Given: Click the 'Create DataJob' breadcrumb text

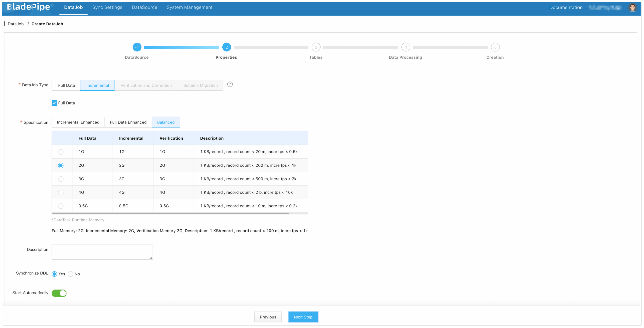Looking at the screenshot, I should [x=47, y=24].
